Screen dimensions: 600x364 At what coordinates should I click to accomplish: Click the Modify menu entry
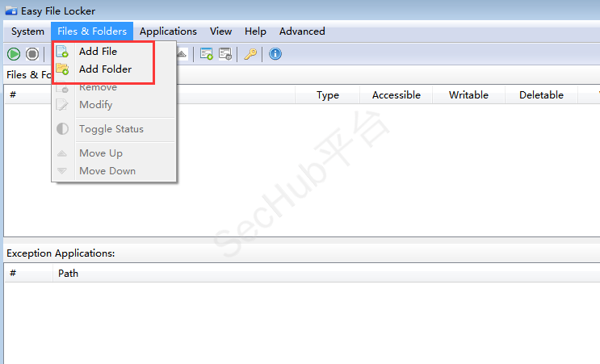click(x=114, y=105)
